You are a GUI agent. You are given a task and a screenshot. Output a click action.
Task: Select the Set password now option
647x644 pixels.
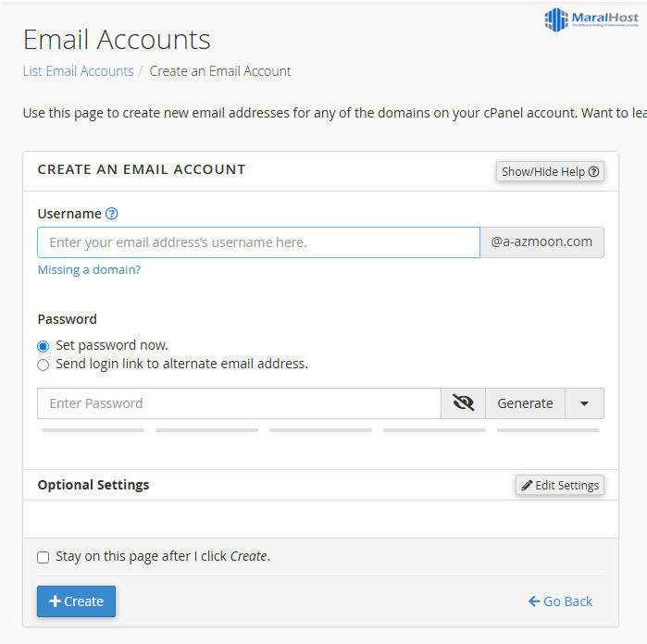tap(44, 346)
